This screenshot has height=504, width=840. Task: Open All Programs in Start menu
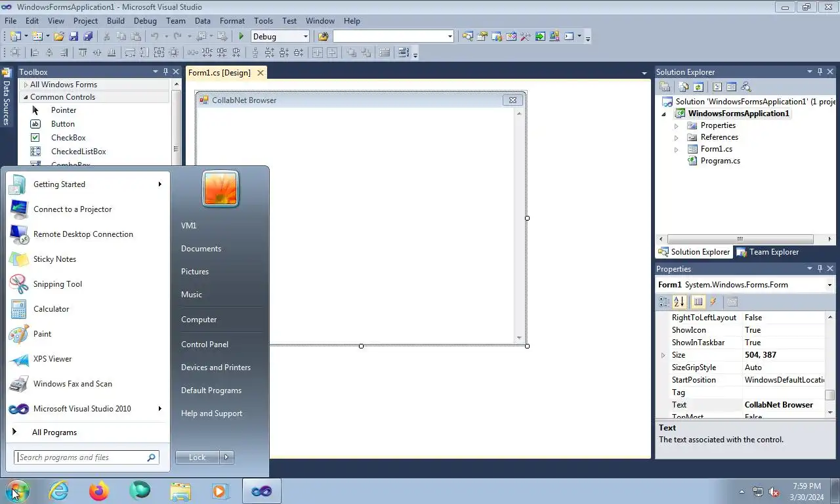(x=54, y=432)
